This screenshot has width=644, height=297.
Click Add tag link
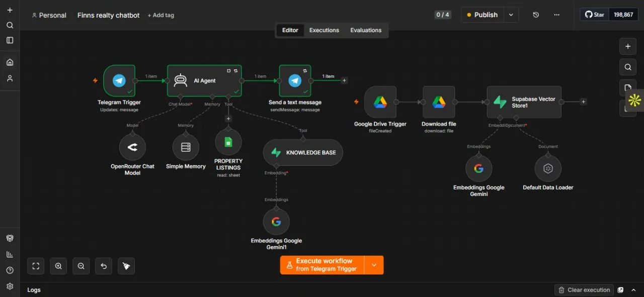(x=161, y=15)
